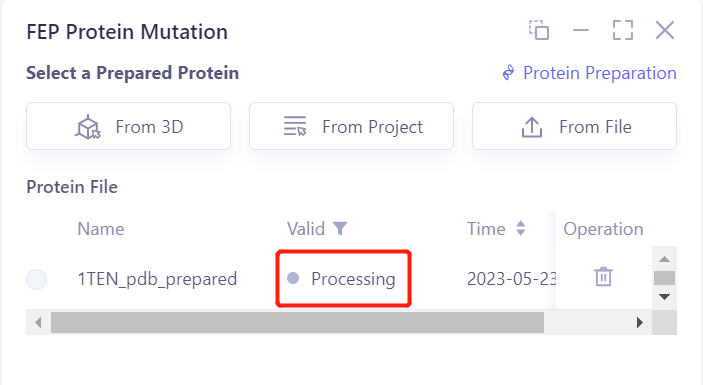Click the From 3D cube icon
This screenshot has height=385, width=703.
[88, 127]
